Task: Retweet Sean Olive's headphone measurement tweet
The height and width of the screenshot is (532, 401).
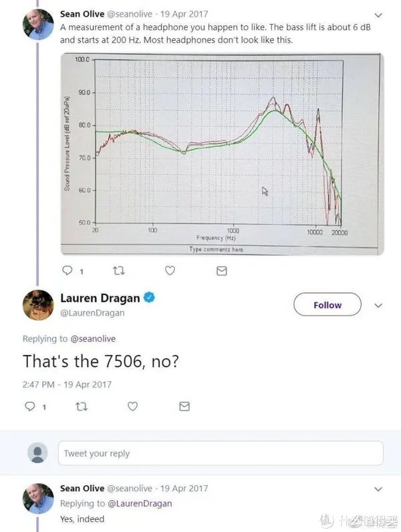Action: point(120,271)
